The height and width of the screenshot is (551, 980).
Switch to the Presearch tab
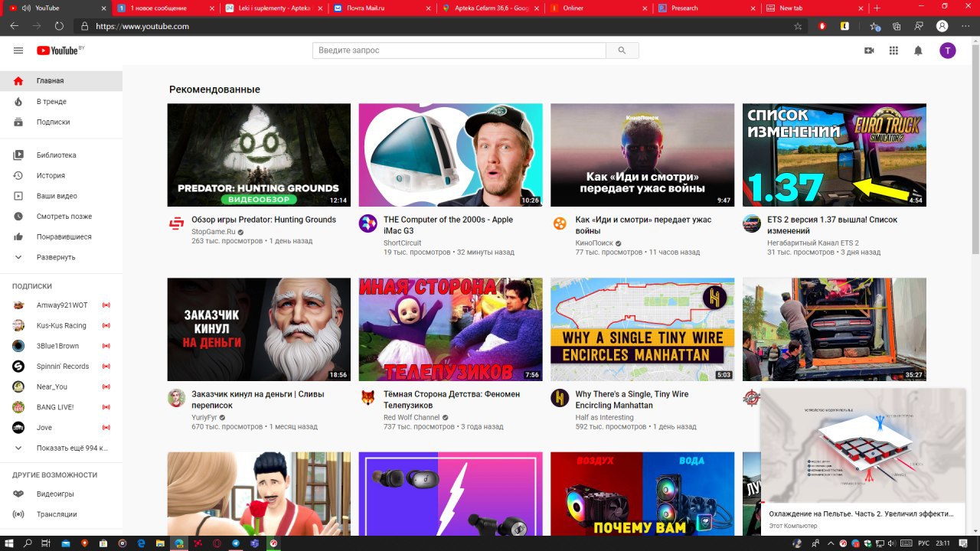point(705,8)
